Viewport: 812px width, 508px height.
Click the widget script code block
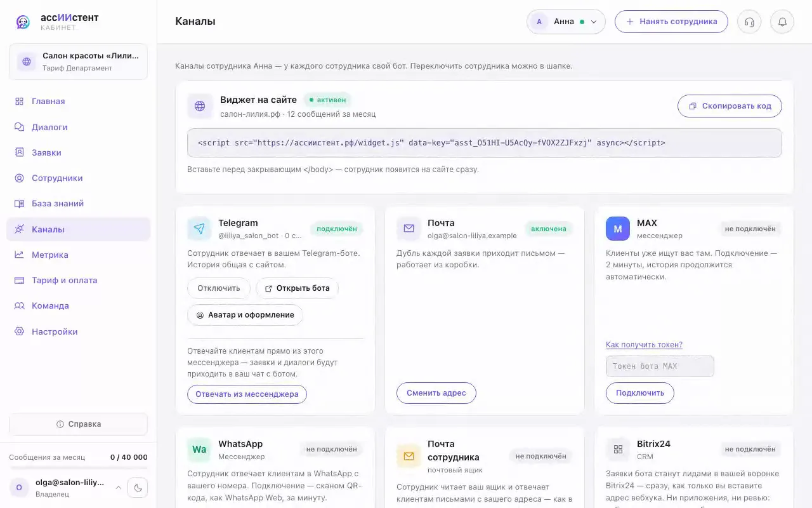(485, 143)
